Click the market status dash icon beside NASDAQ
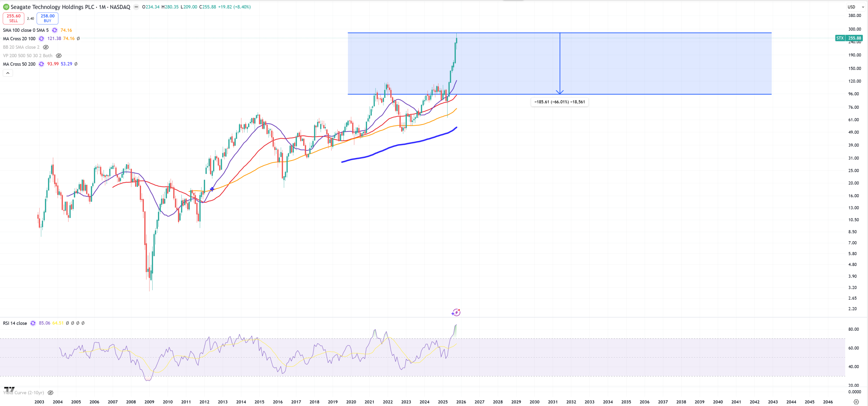868x406 pixels. 136,7
